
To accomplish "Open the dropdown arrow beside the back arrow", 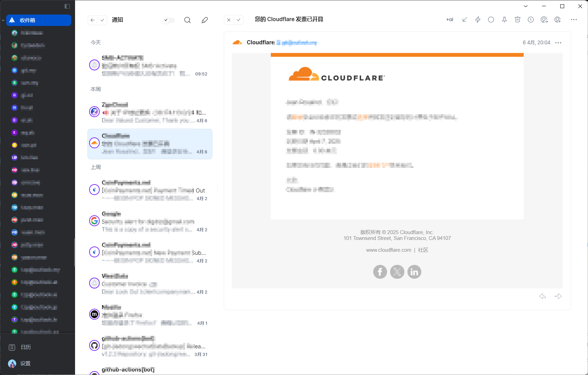I will (102, 20).
